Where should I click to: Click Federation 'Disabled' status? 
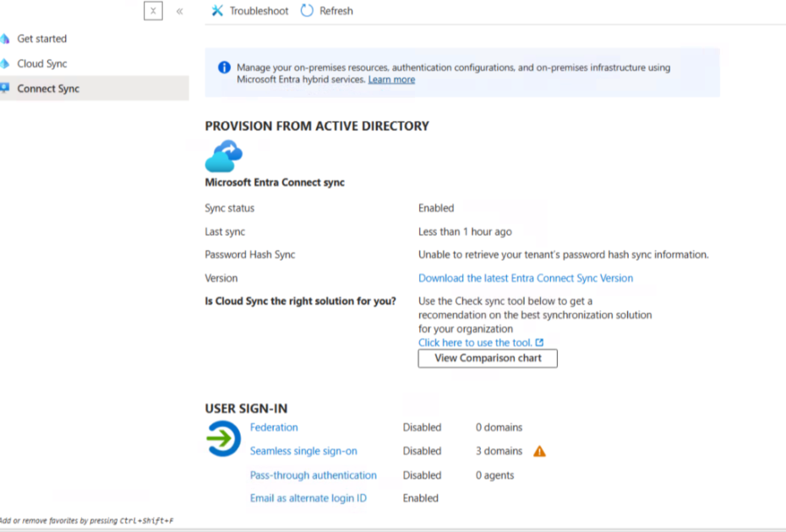pyautogui.click(x=422, y=427)
